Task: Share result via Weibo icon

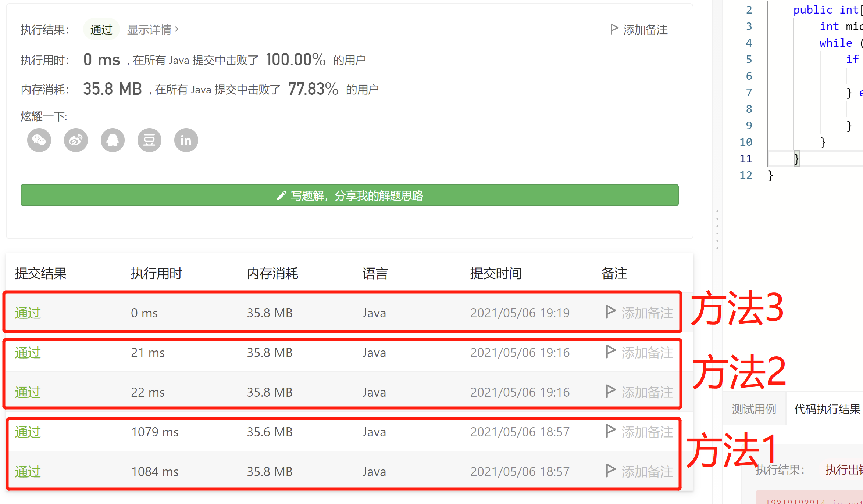Action: 76,140
